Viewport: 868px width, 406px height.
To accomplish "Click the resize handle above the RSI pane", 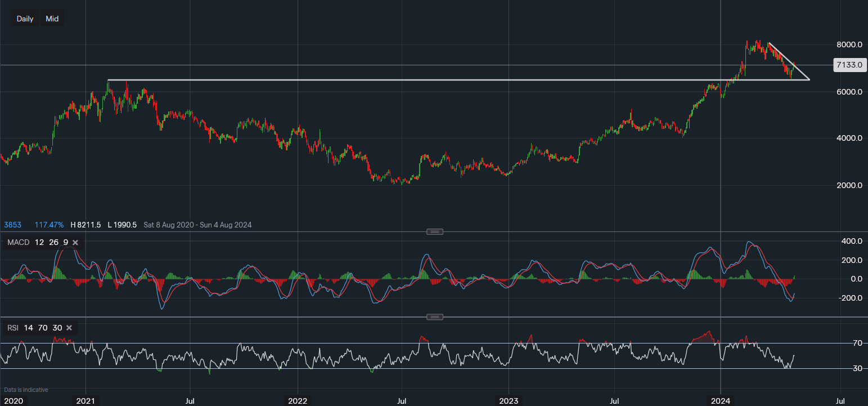I will tap(434, 317).
